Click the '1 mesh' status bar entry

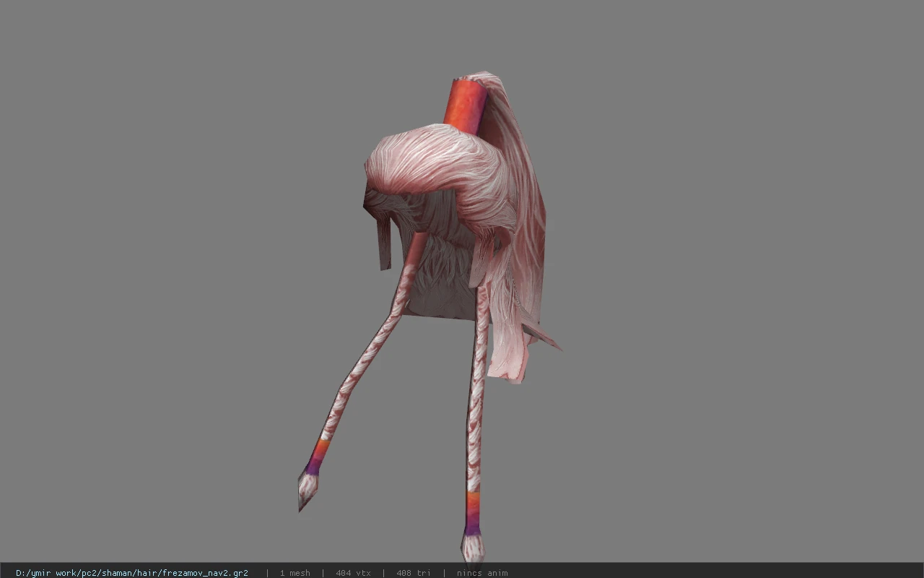pos(295,573)
